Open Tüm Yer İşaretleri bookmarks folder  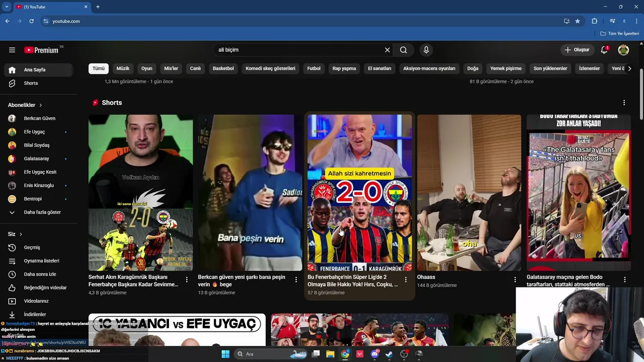(x=619, y=34)
